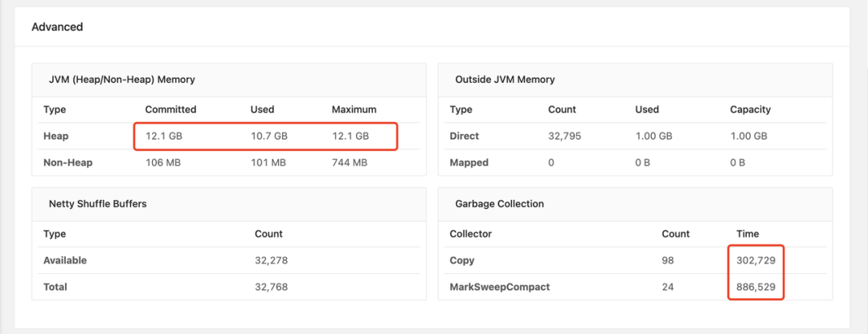
Task: Click the Available buffers count 32,278
Action: pyautogui.click(x=271, y=260)
